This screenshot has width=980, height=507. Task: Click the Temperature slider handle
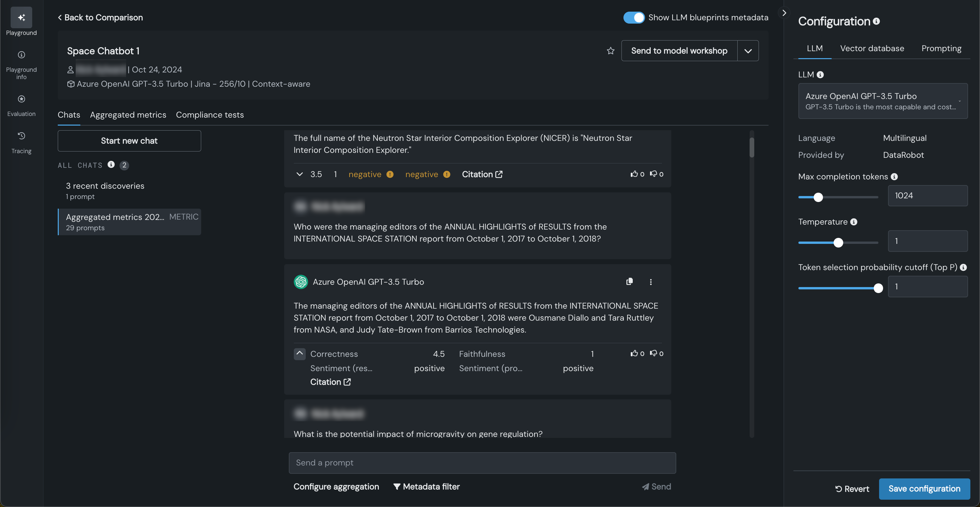838,243
